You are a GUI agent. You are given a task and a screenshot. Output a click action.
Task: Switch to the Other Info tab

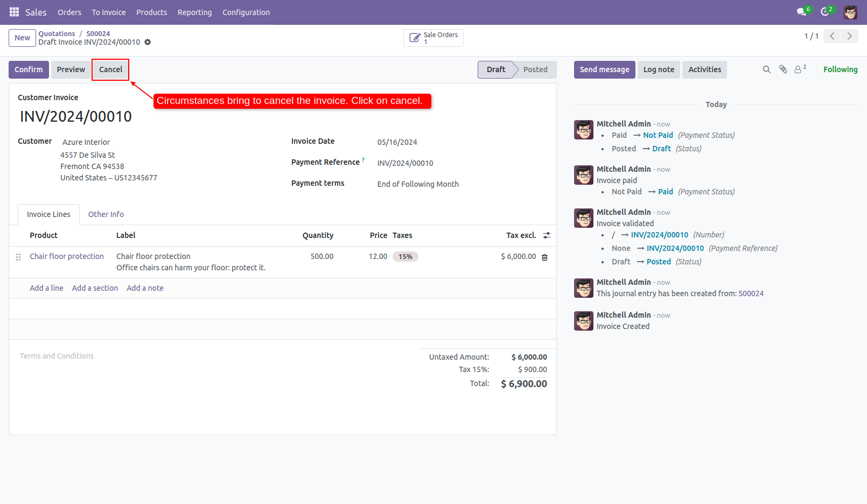[x=106, y=214]
